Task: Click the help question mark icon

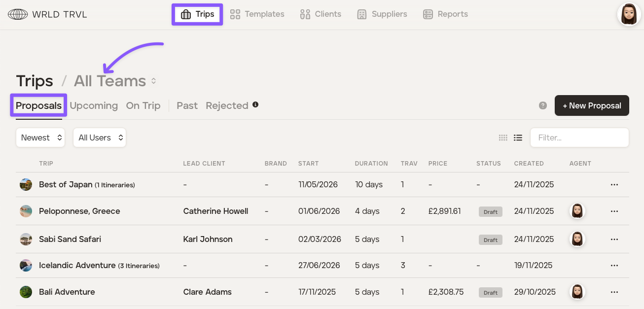Action: (x=543, y=105)
